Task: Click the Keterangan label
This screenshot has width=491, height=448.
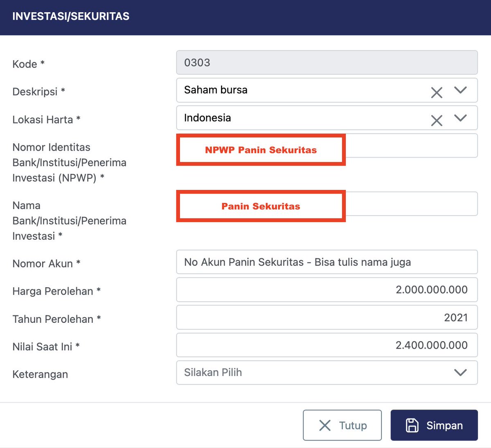Action: tap(40, 374)
